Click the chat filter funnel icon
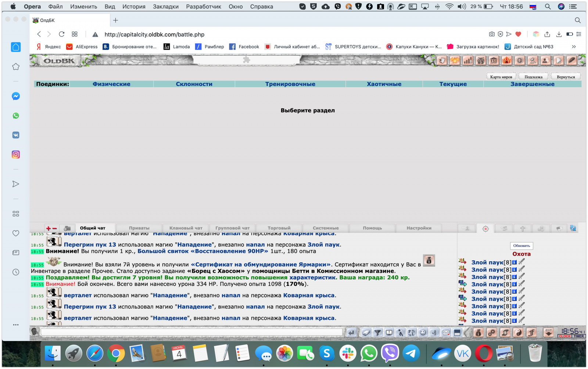 (x=377, y=333)
